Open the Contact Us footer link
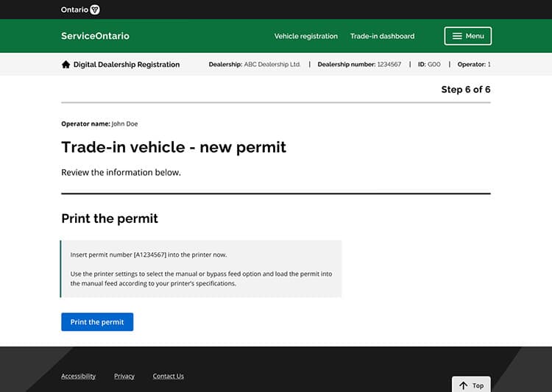Image resolution: width=552 pixels, height=392 pixels. tap(168, 376)
